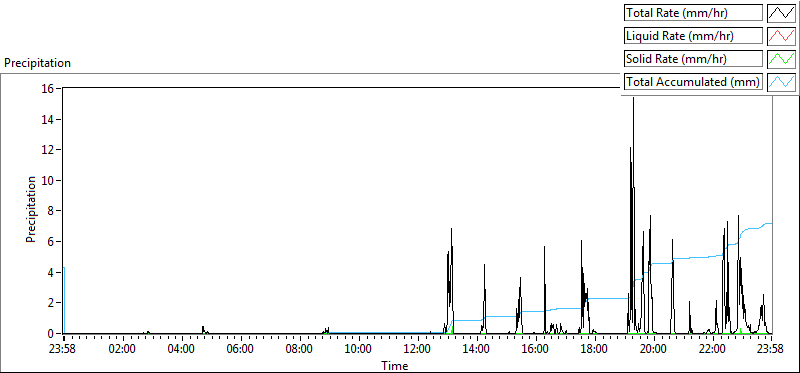Click the Liquid Rate red line icon
Screen dimensions: 800x373
pos(782,36)
